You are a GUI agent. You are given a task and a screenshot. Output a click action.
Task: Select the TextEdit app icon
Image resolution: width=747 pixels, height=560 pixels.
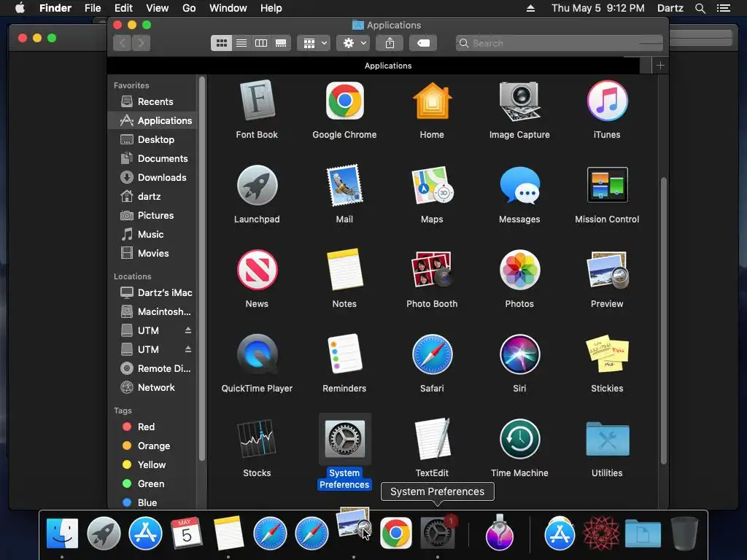point(432,438)
